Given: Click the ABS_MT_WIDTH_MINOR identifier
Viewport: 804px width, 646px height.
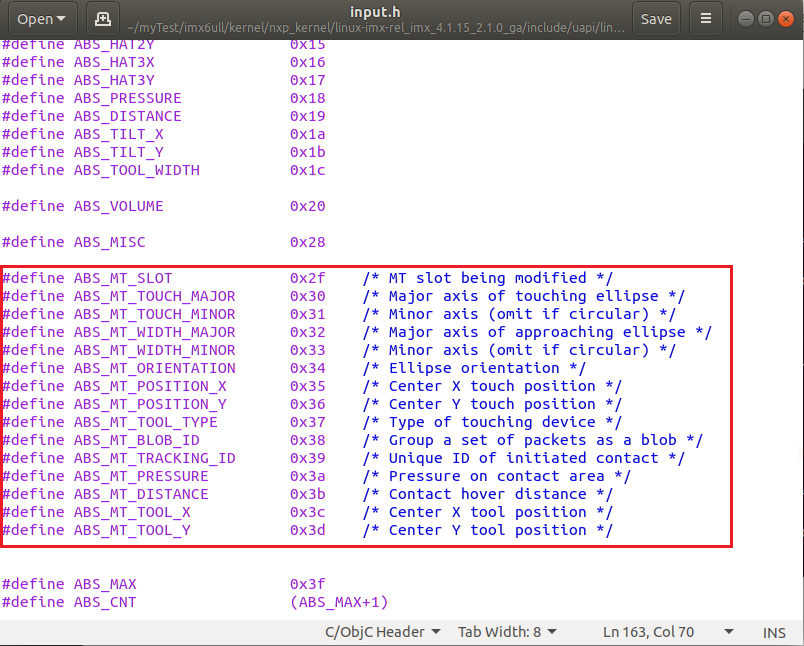Looking at the screenshot, I should click(154, 350).
